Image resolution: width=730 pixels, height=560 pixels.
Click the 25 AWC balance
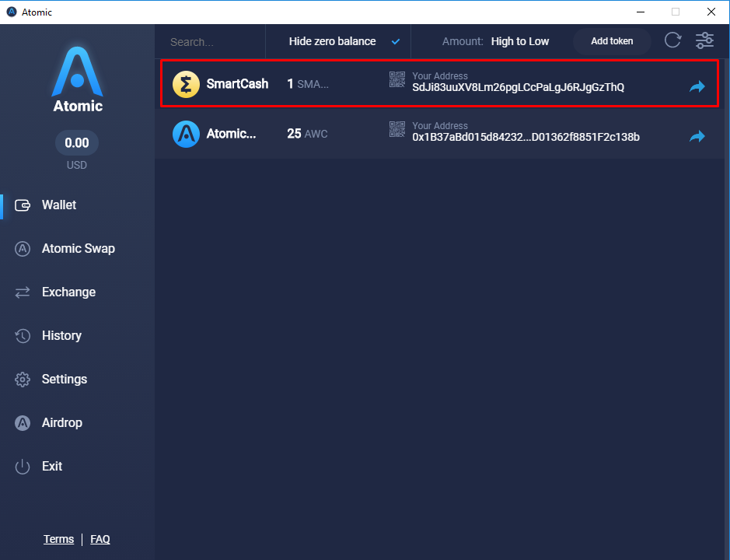[x=307, y=134]
